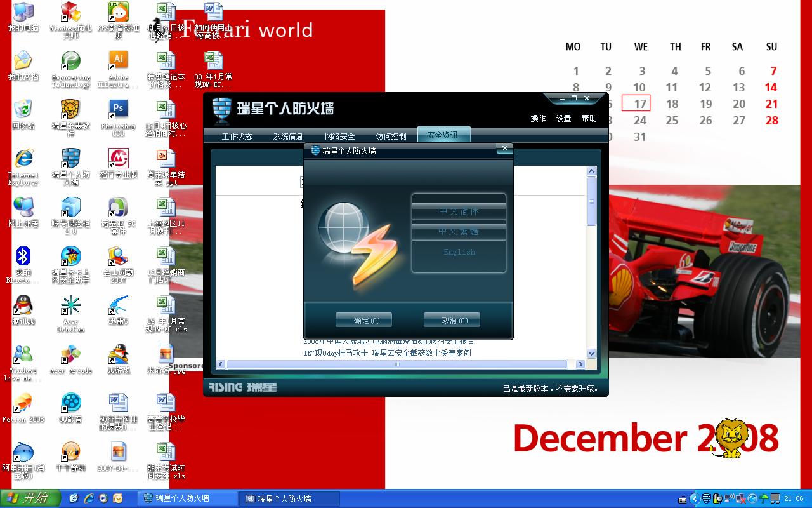Open the 网络安全 tab
This screenshot has width=812, height=508.
point(339,136)
